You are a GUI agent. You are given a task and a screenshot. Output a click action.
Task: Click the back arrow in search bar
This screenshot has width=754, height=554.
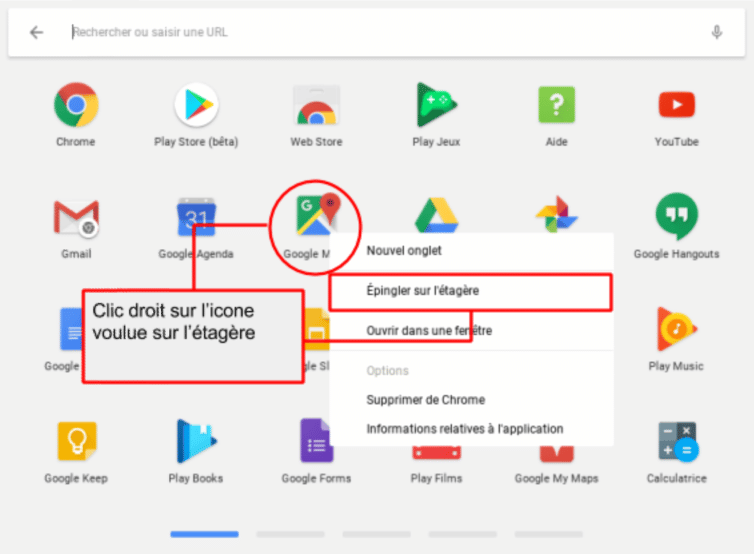pos(37,32)
